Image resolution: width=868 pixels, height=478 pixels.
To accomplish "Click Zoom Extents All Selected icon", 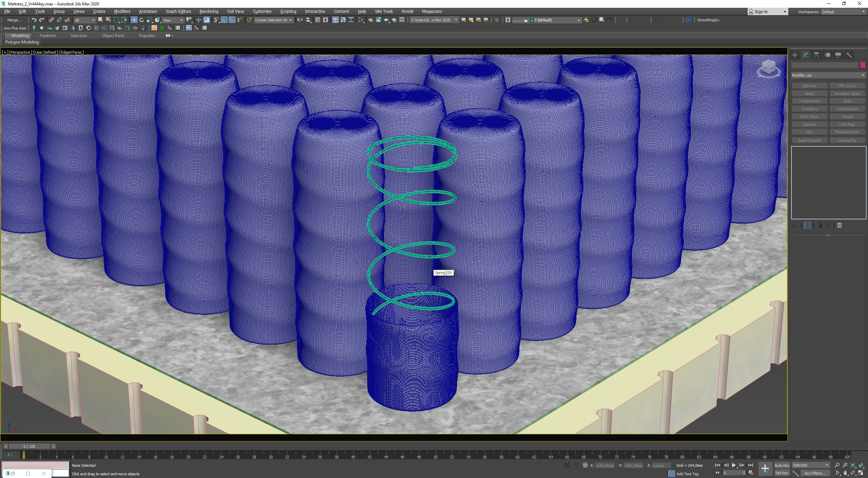I will point(861,465).
